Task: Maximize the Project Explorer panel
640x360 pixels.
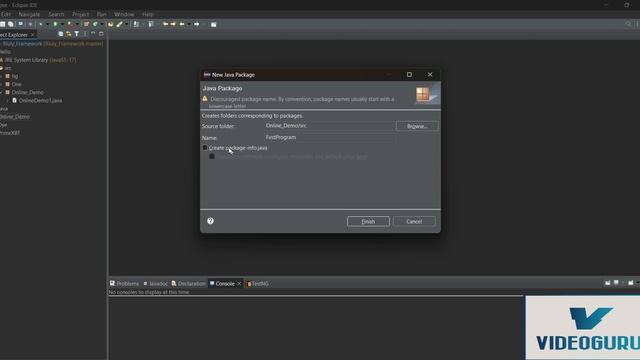Action: pos(101,34)
